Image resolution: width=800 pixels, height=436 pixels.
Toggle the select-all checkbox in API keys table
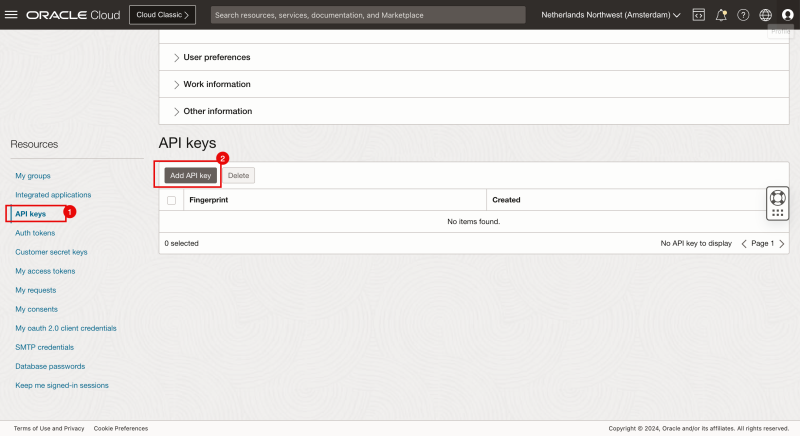coord(171,200)
